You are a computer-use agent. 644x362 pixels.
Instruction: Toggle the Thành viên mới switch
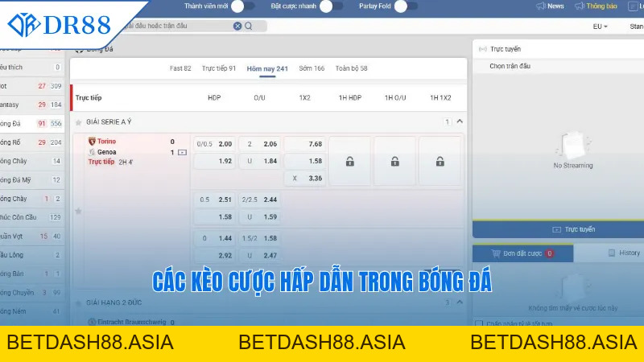click(243, 6)
